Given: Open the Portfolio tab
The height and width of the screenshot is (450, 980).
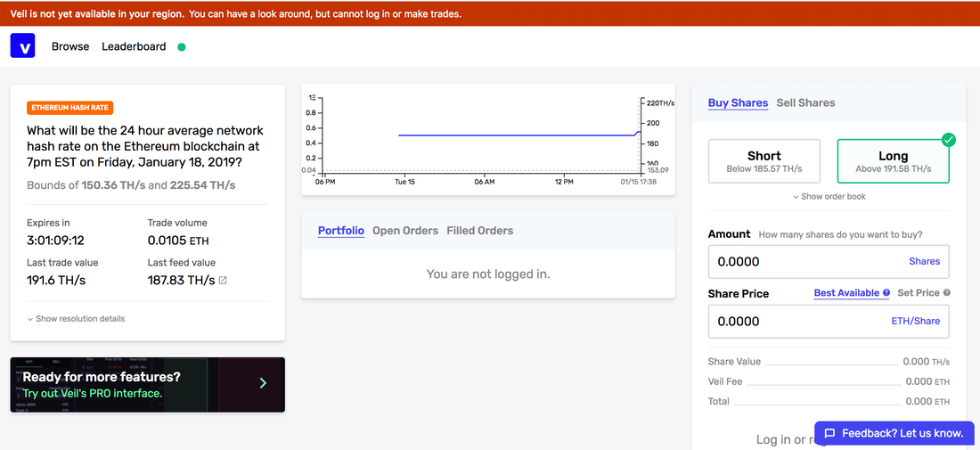Looking at the screenshot, I should [x=341, y=231].
